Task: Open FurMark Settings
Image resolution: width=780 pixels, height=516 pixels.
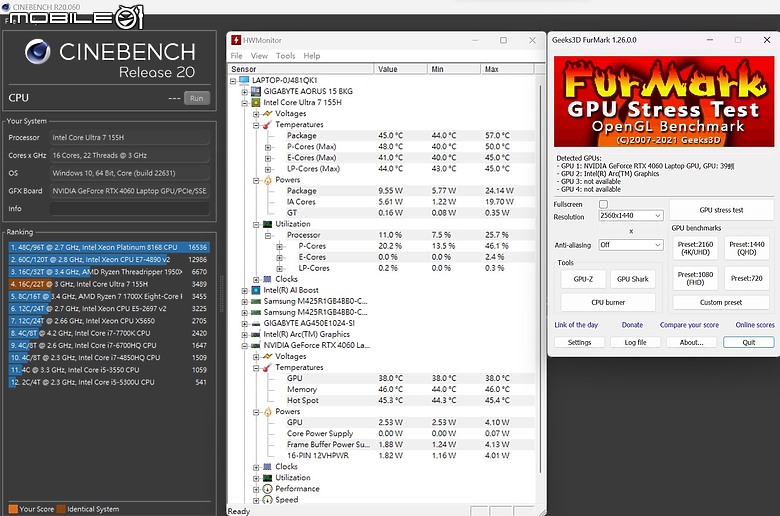Action: (580, 342)
